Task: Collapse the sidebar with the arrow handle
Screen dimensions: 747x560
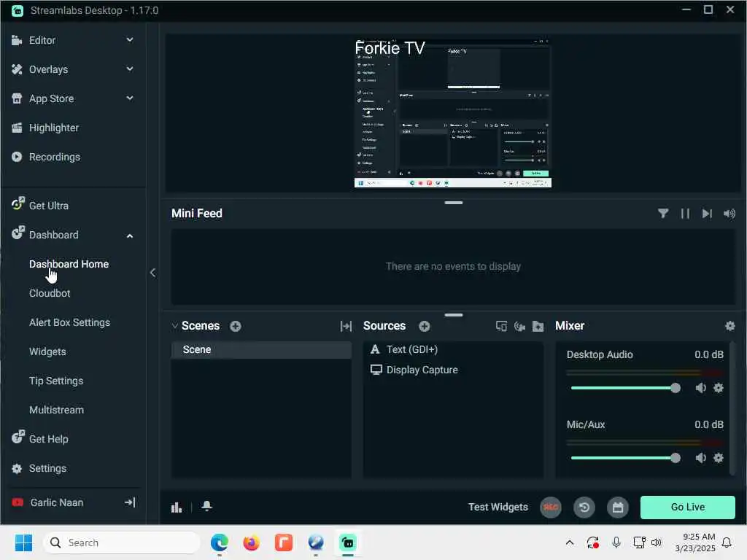Action: 152,273
